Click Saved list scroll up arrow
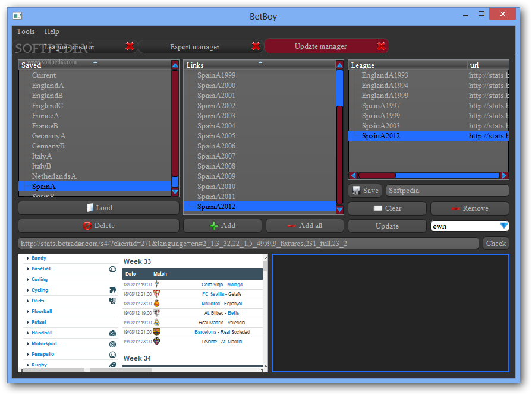The width and height of the screenshot is (532, 395). pos(175,65)
